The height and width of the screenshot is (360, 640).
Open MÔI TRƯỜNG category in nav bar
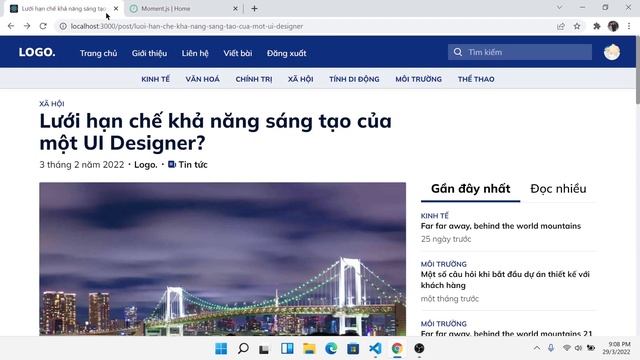click(418, 79)
